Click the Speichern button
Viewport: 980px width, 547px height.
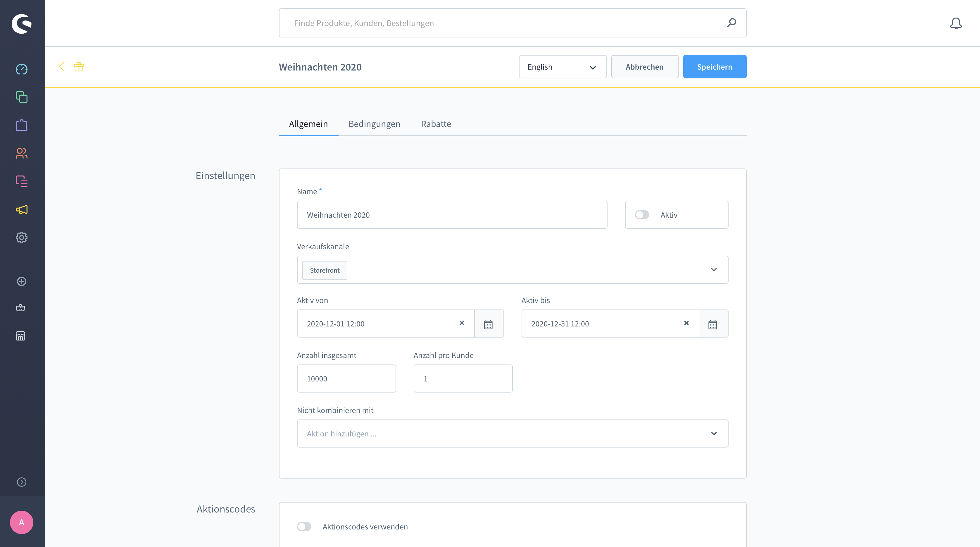[x=715, y=67]
